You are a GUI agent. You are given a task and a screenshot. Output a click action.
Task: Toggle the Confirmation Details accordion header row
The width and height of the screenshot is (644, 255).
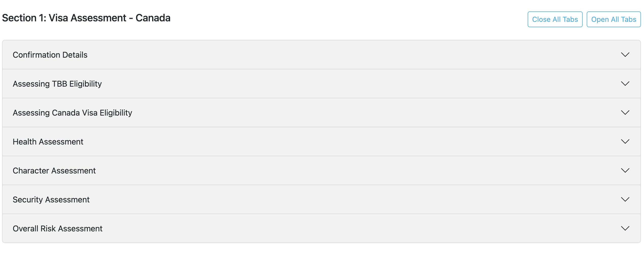[x=321, y=55]
